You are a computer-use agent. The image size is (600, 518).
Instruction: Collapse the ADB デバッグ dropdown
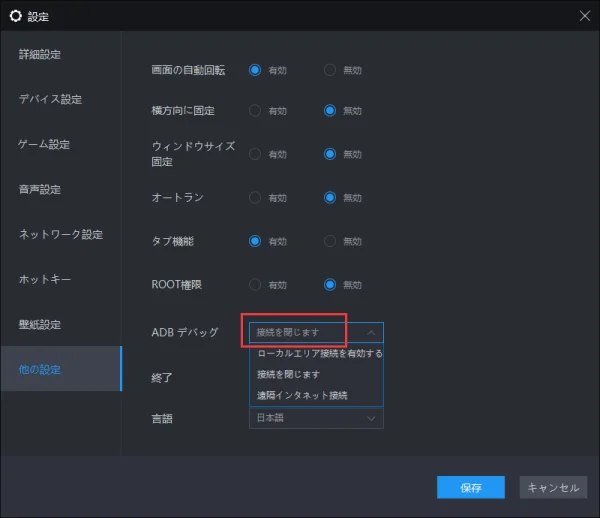[316, 332]
